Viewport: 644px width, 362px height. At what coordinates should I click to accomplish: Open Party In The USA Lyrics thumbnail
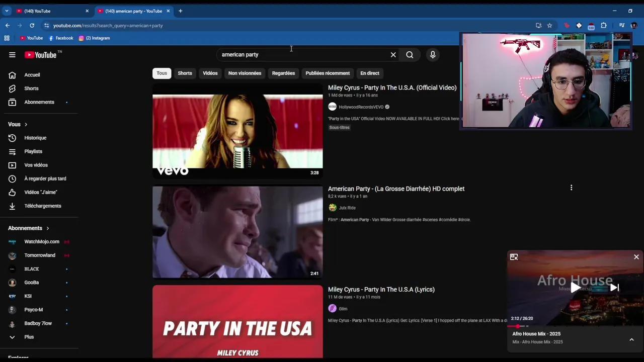[237, 322]
